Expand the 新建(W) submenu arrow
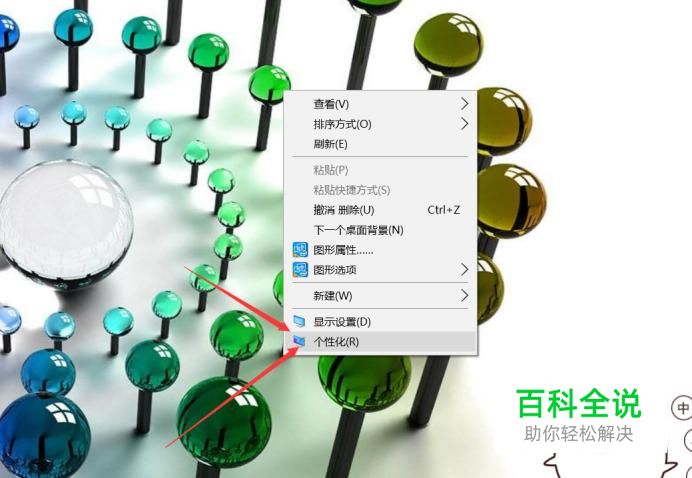Screen dimensions: 692x478 [x=464, y=295]
